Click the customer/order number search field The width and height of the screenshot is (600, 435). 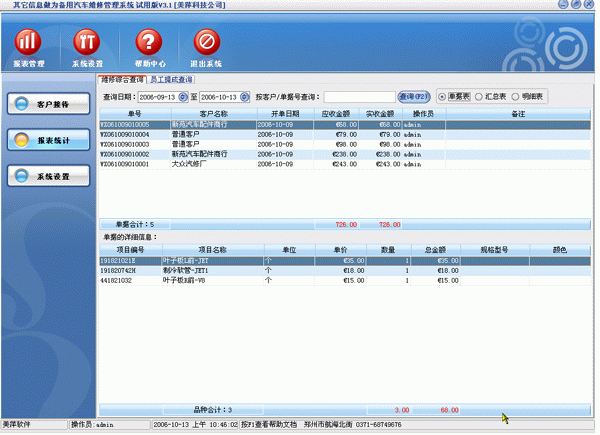pyautogui.click(x=359, y=97)
